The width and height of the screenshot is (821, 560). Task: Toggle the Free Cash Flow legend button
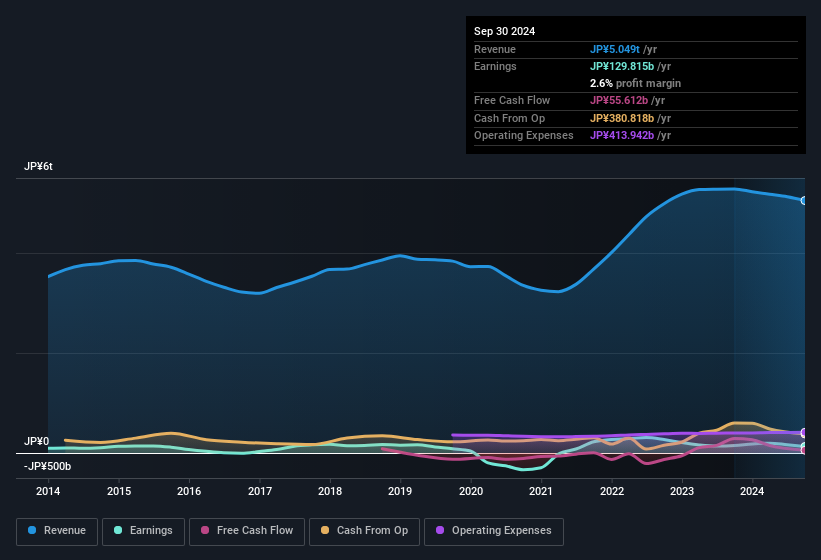(x=247, y=531)
